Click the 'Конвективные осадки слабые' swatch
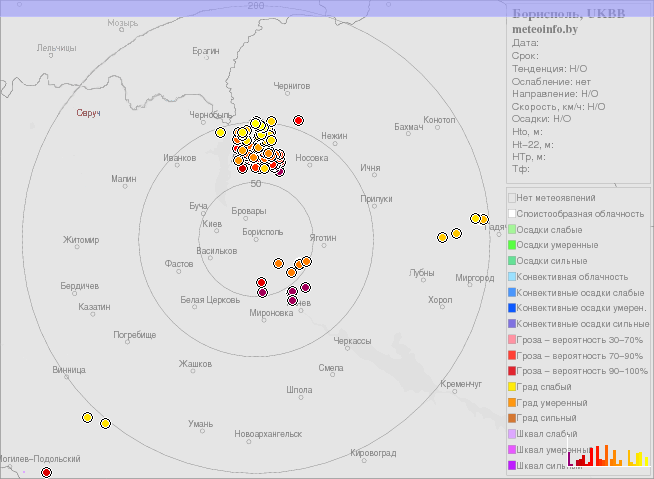654x479 pixels. pyautogui.click(x=512, y=292)
